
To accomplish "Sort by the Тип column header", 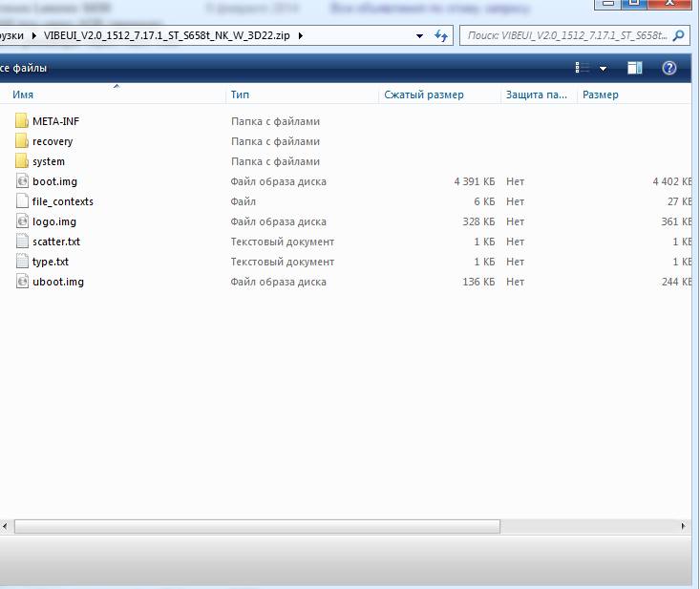I will click(x=240, y=95).
